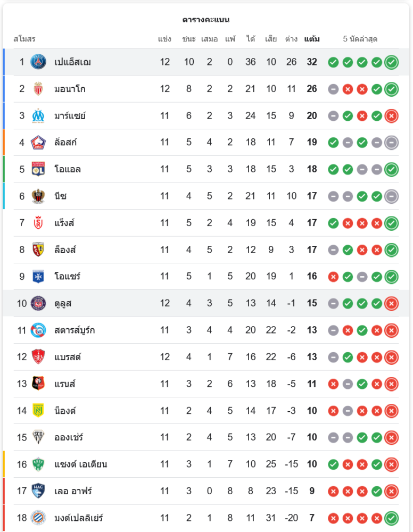The image size is (413, 532).
Task: Click the Nantes yellow crest icon
Action: tap(38, 410)
